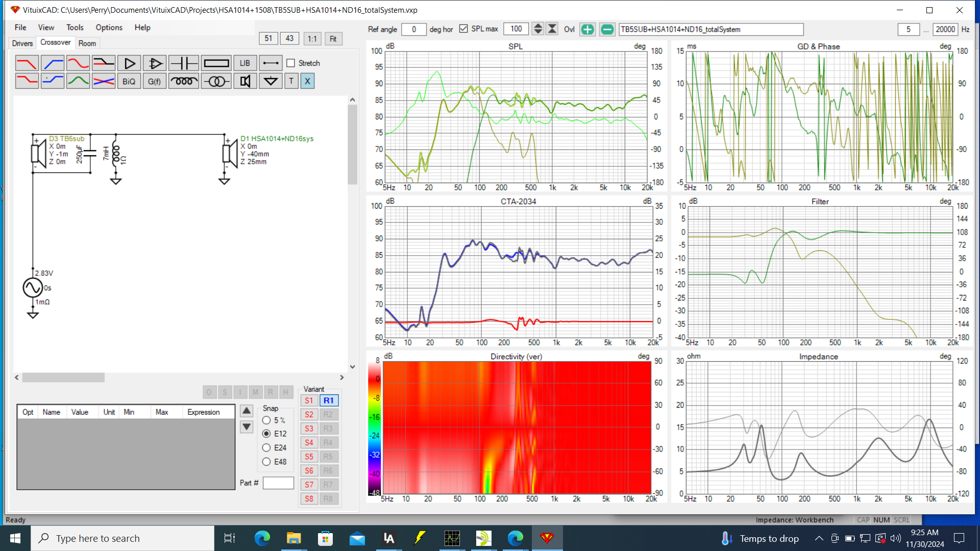Click the schematic vertical scrollbar thumb
The image size is (980, 551).
pos(352,144)
